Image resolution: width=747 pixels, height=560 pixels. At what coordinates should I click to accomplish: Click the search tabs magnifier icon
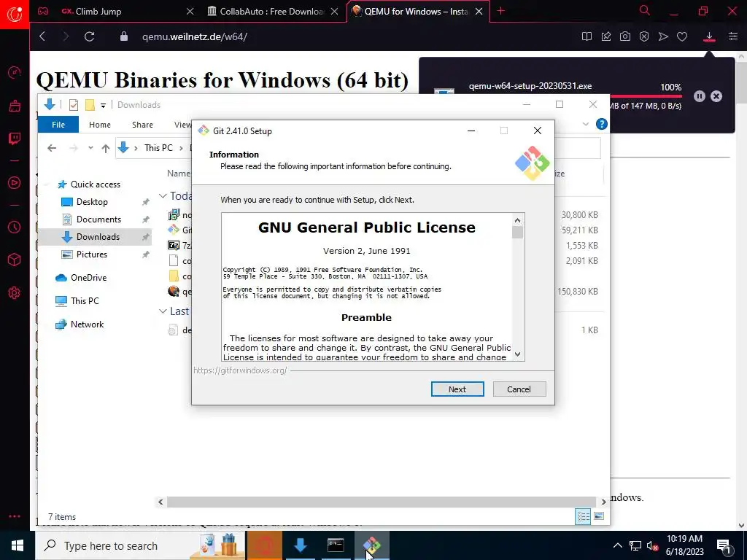point(645,10)
